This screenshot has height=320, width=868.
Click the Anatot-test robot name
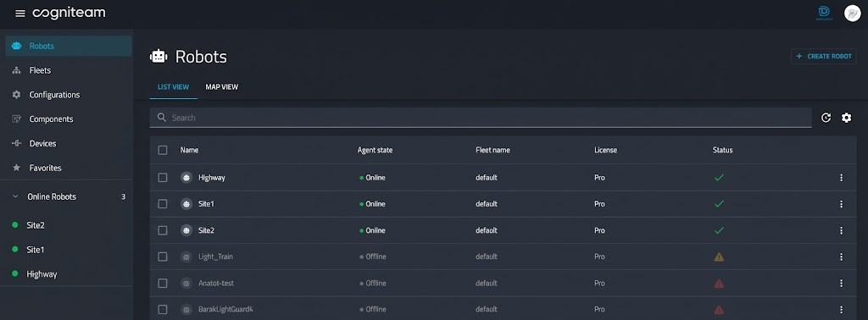pyautogui.click(x=216, y=283)
